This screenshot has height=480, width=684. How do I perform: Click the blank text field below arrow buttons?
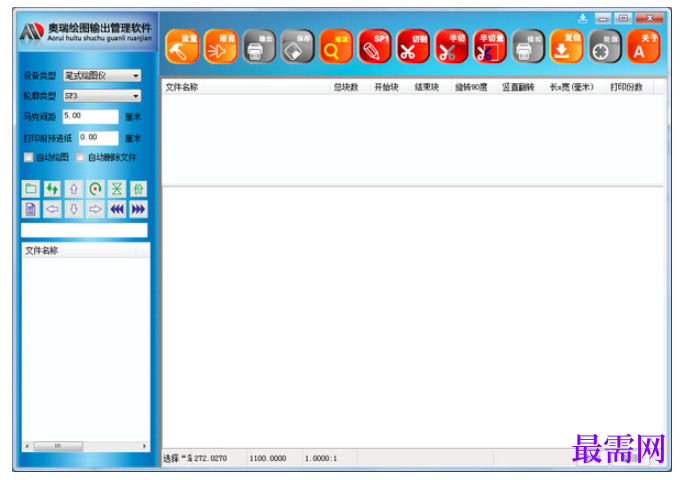(x=84, y=230)
